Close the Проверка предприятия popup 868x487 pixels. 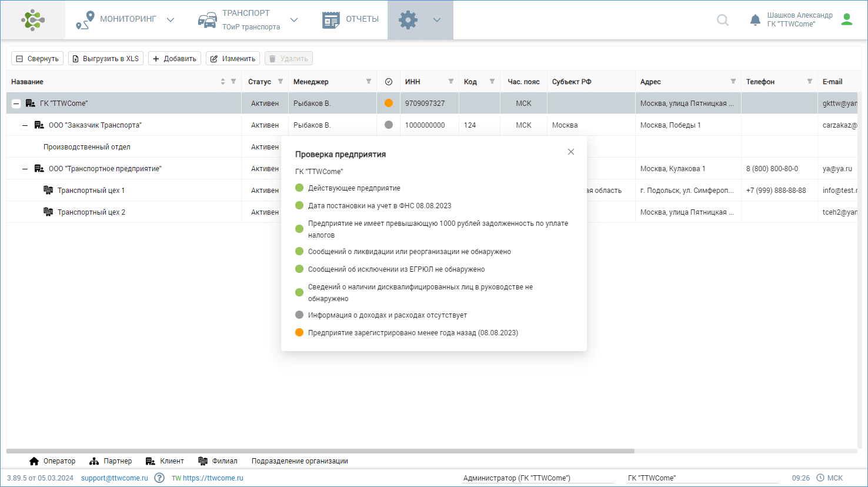[x=570, y=152]
